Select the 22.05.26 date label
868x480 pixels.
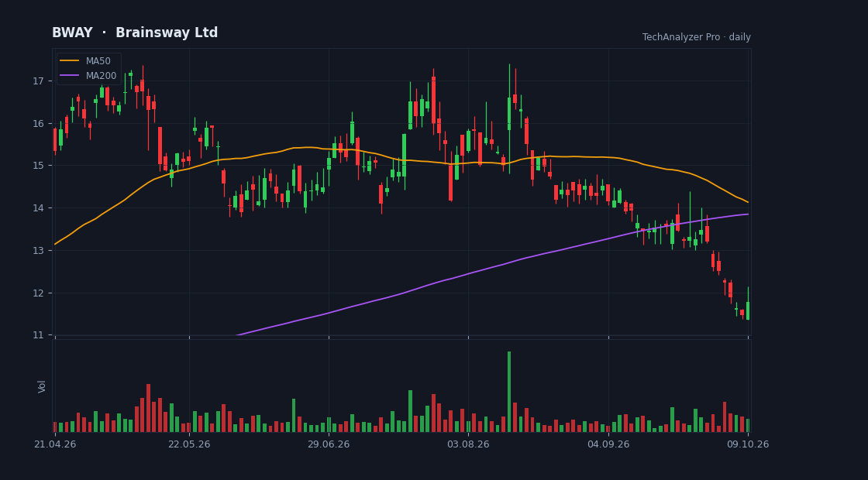tap(189, 444)
